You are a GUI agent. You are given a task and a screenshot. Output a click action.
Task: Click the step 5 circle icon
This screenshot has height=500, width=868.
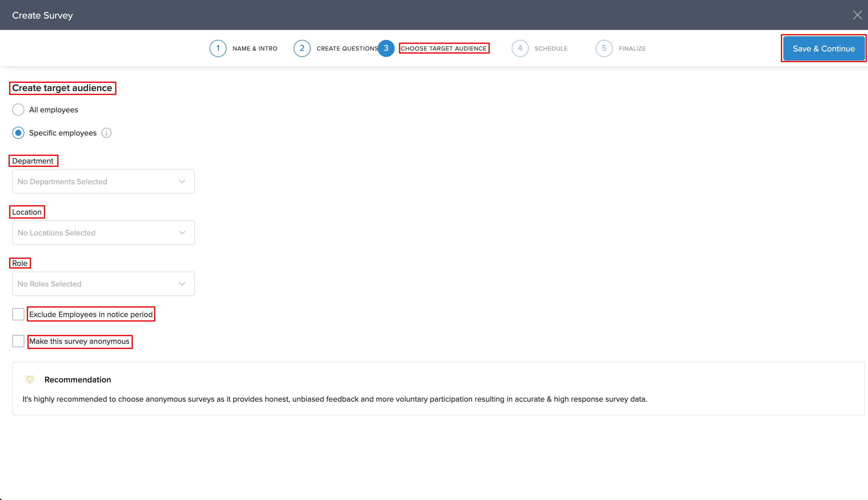coord(604,48)
